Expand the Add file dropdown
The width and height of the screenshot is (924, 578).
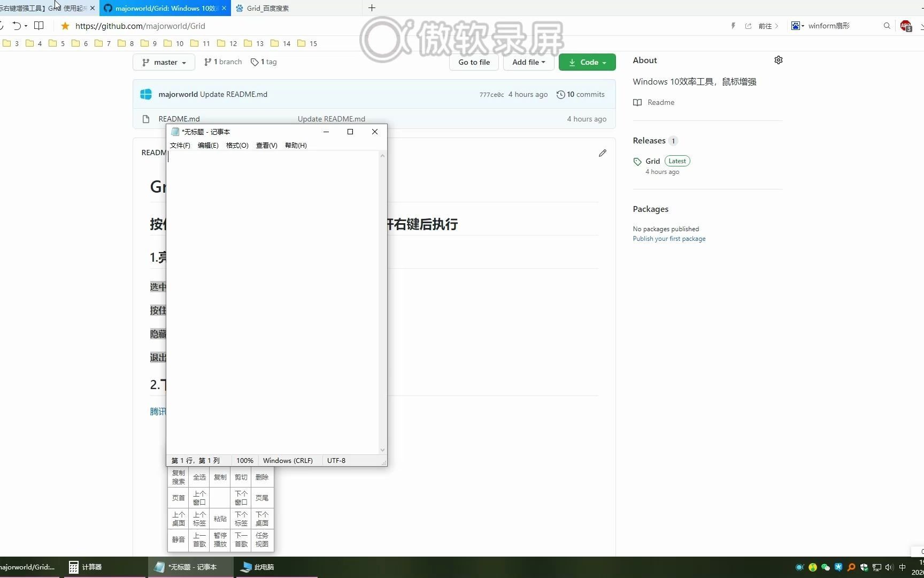click(528, 62)
